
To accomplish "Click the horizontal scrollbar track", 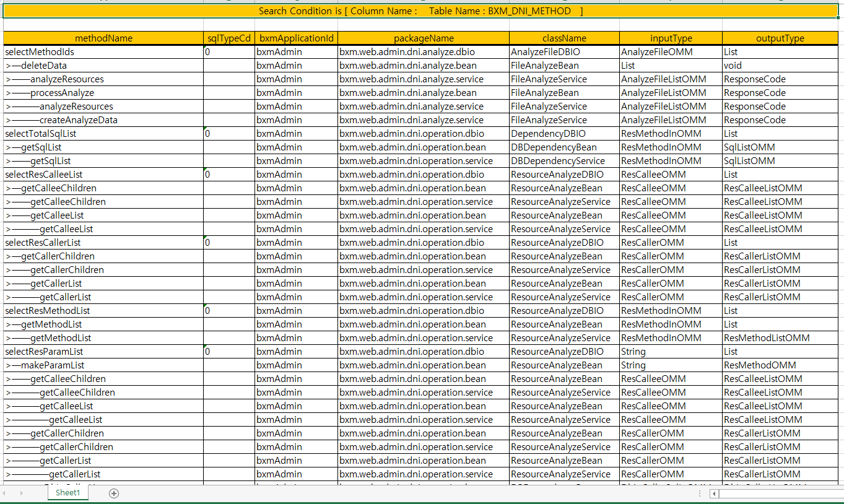I will point(780,493).
